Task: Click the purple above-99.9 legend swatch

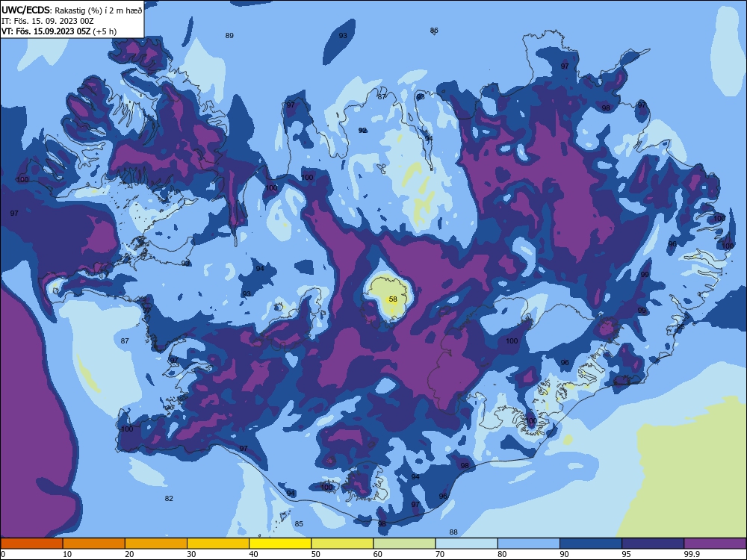Action: tap(715, 544)
